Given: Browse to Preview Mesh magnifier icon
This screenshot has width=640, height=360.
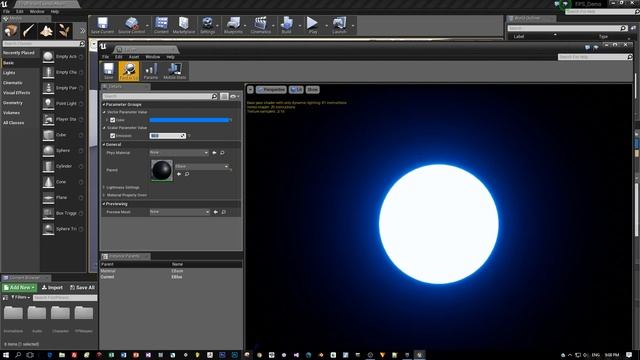Looking at the screenshot, I should click(x=224, y=212).
